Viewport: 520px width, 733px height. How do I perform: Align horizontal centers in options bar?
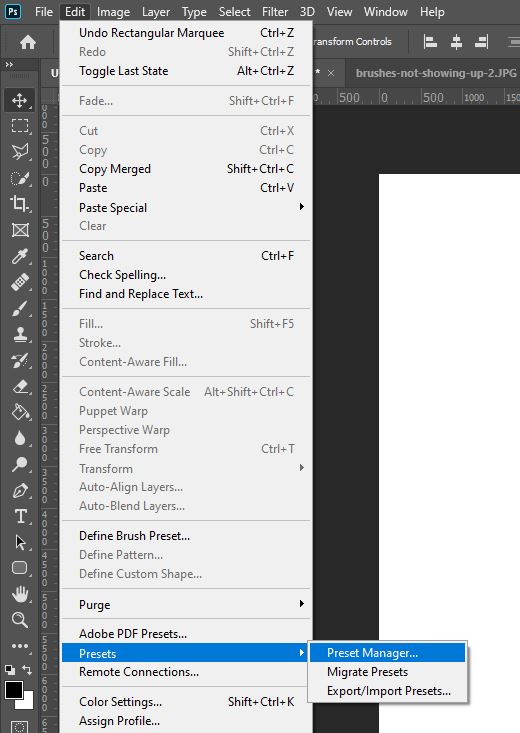tap(456, 43)
